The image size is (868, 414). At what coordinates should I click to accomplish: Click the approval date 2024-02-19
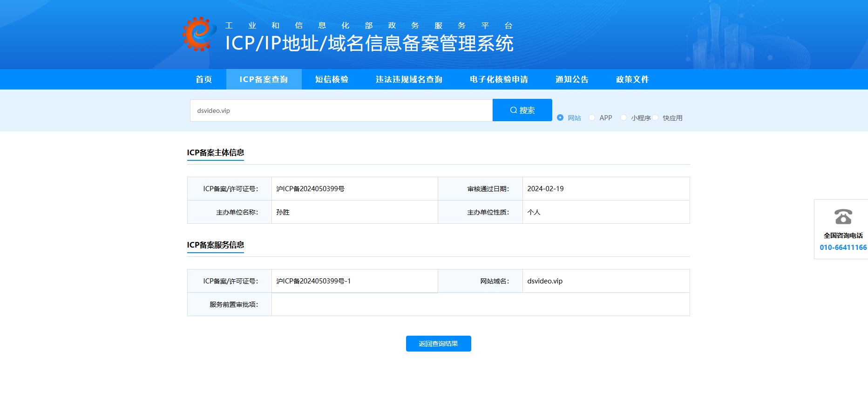click(545, 189)
